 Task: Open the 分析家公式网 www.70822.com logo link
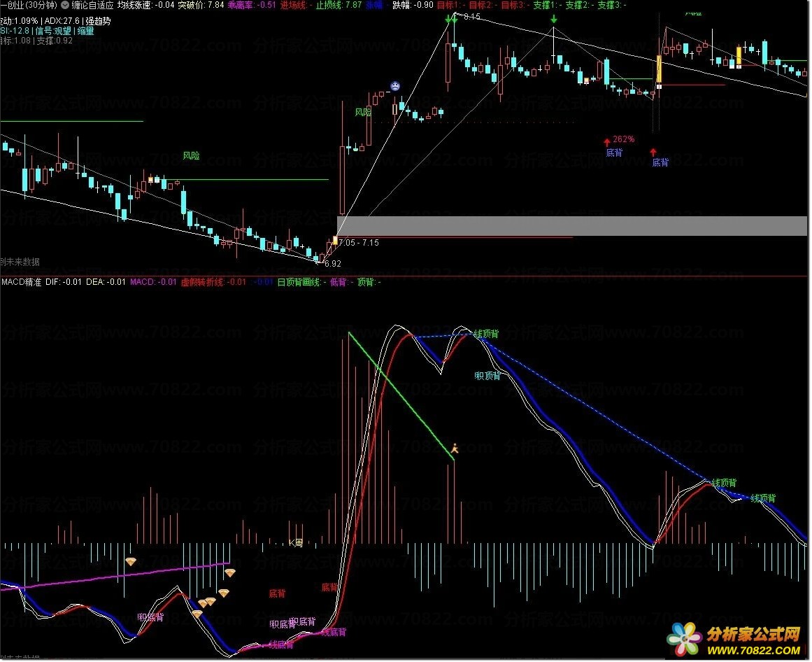(x=735, y=640)
